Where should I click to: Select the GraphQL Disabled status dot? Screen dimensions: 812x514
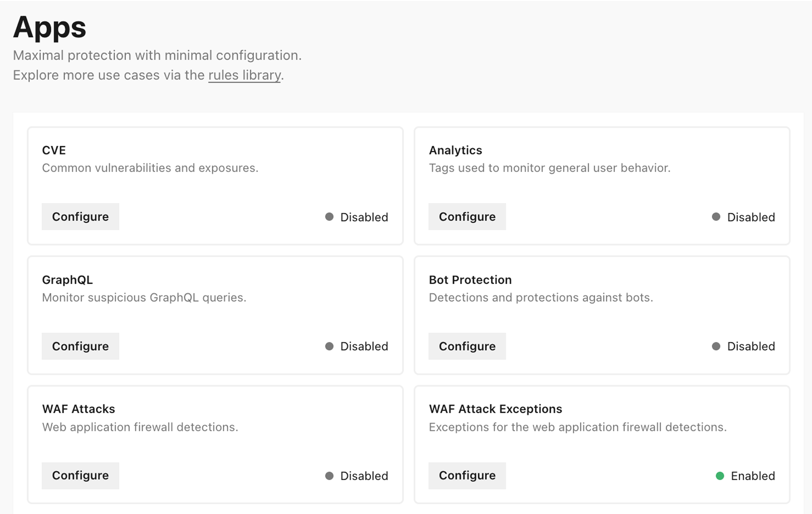(x=329, y=346)
